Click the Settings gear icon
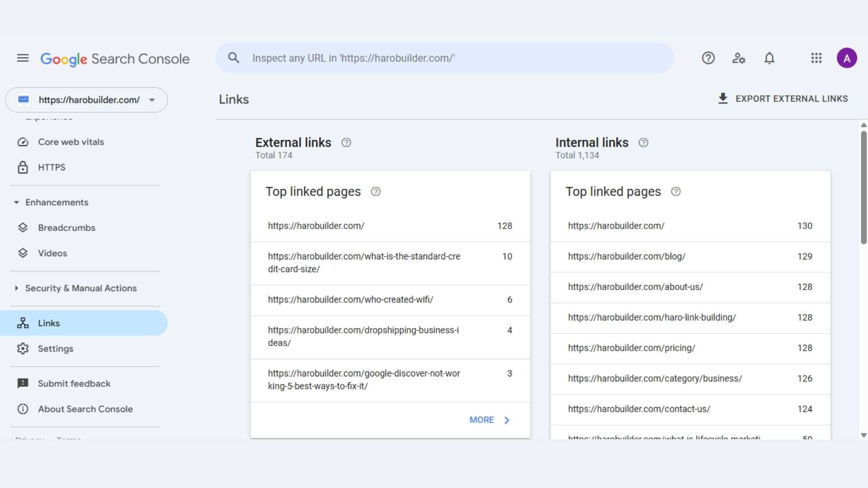The image size is (868, 488). [x=23, y=348]
